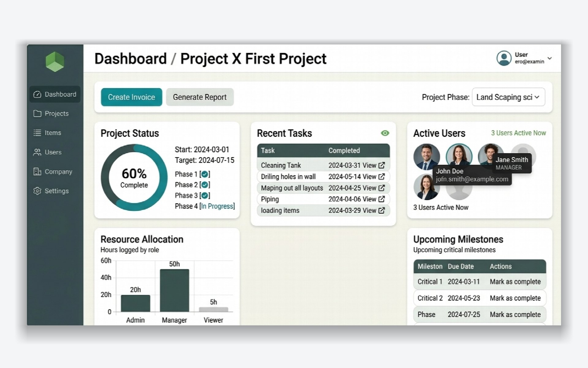This screenshot has width=588, height=368.
Task: Click the Users people icon
Action: (x=37, y=152)
